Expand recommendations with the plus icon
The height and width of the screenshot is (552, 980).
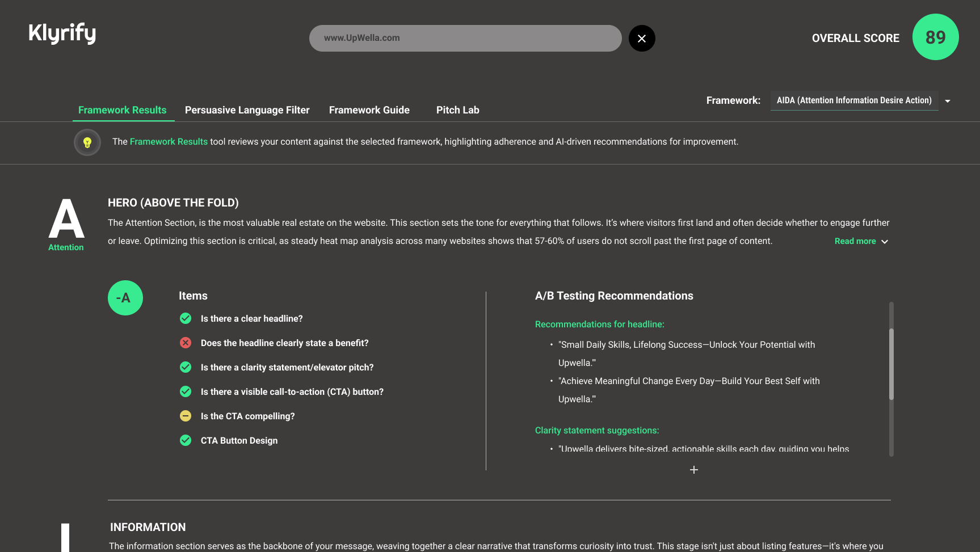click(693, 470)
